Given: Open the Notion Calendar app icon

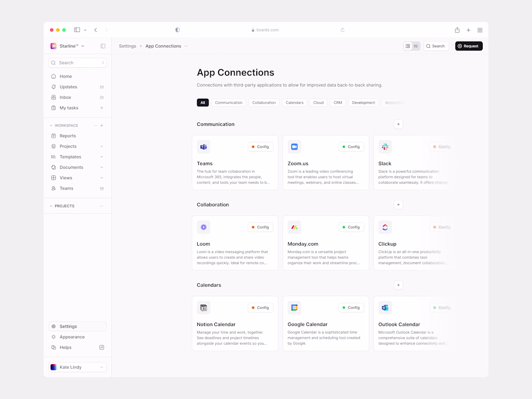Looking at the screenshot, I should click(204, 308).
